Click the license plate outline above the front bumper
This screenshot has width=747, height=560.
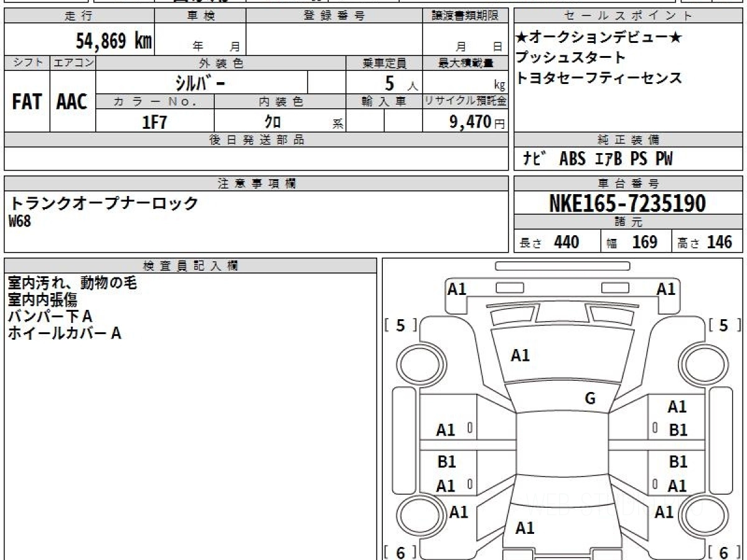[x=562, y=266]
